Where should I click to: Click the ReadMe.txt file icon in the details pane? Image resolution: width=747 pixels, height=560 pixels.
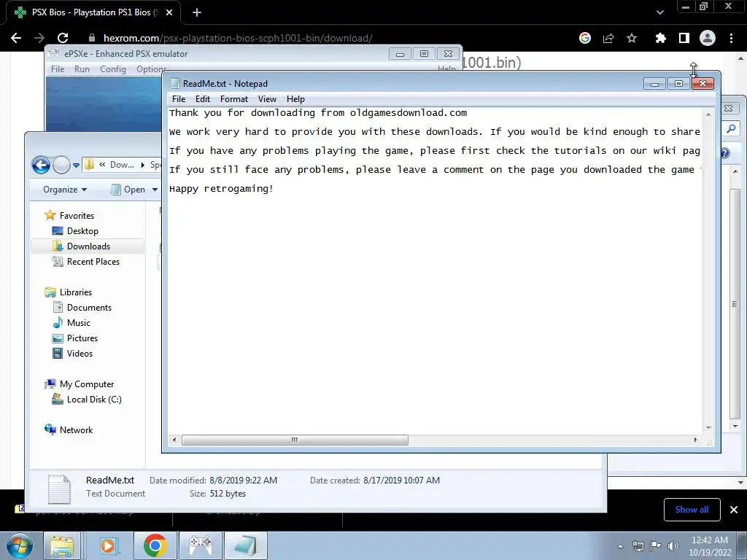[x=59, y=489]
